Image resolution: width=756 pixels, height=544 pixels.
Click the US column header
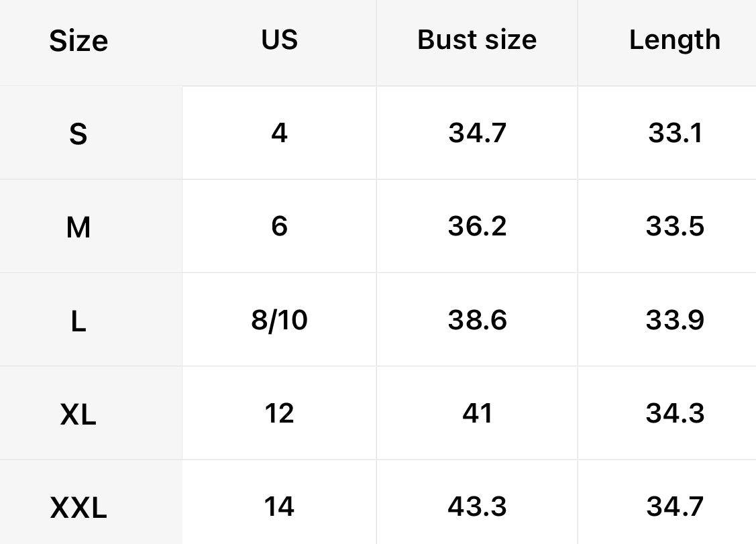[x=279, y=40]
